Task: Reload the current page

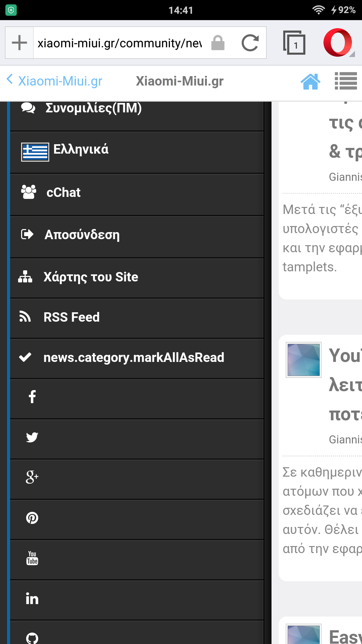Action: point(250,43)
